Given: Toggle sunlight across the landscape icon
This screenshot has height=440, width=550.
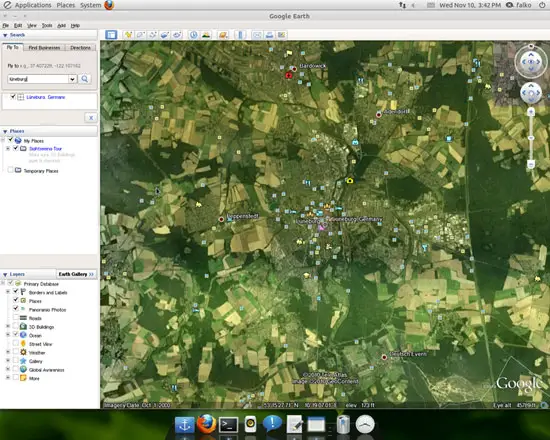Looking at the screenshot, I should (206, 35).
